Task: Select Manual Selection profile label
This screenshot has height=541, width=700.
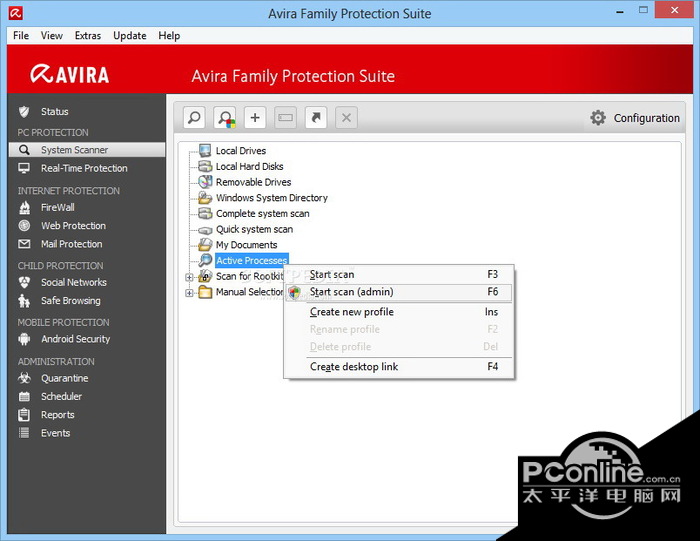Action: click(x=250, y=292)
